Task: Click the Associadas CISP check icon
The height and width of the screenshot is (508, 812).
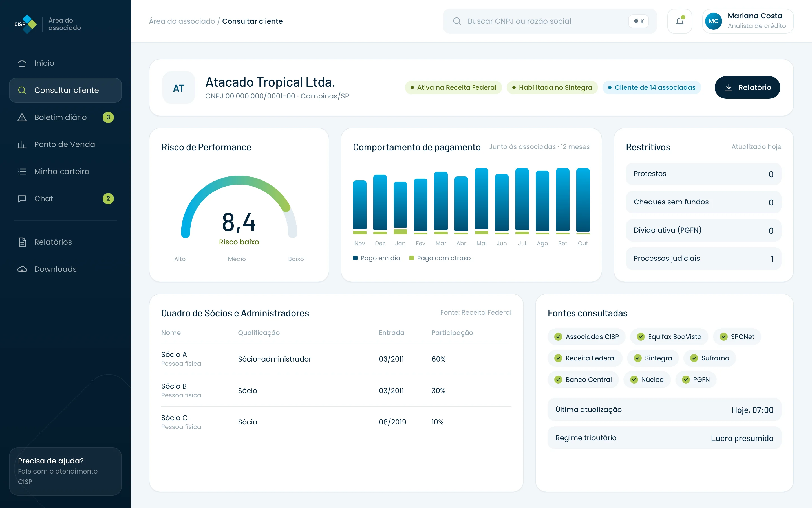Action: [x=558, y=337]
